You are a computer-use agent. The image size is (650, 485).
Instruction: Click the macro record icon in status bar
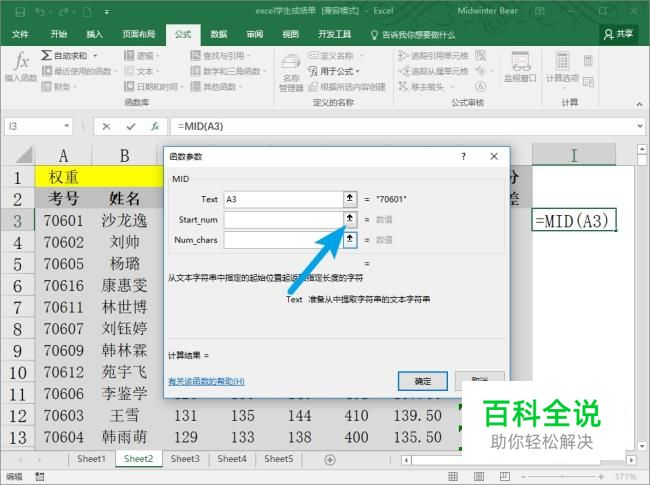[39, 477]
